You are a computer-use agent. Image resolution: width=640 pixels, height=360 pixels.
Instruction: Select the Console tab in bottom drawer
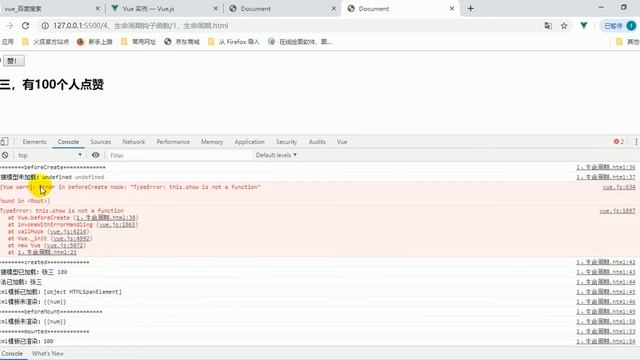pyautogui.click(x=12, y=353)
